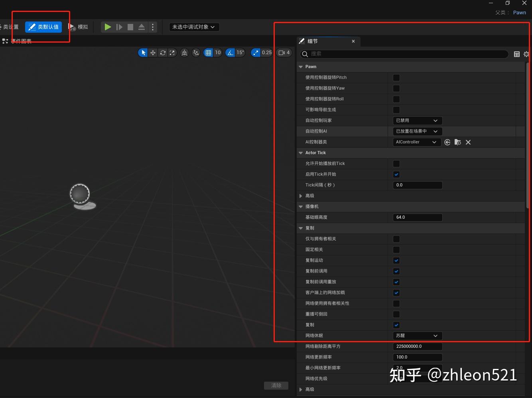Collapse the Actor Tick section

pos(300,153)
